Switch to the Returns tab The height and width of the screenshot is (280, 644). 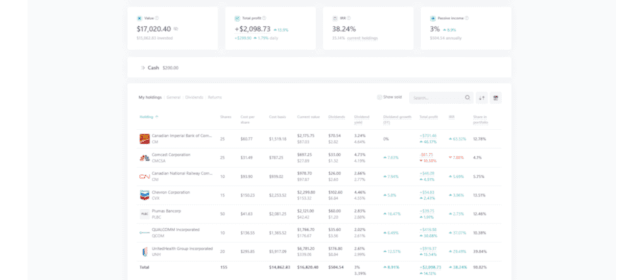pyautogui.click(x=215, y=97)
